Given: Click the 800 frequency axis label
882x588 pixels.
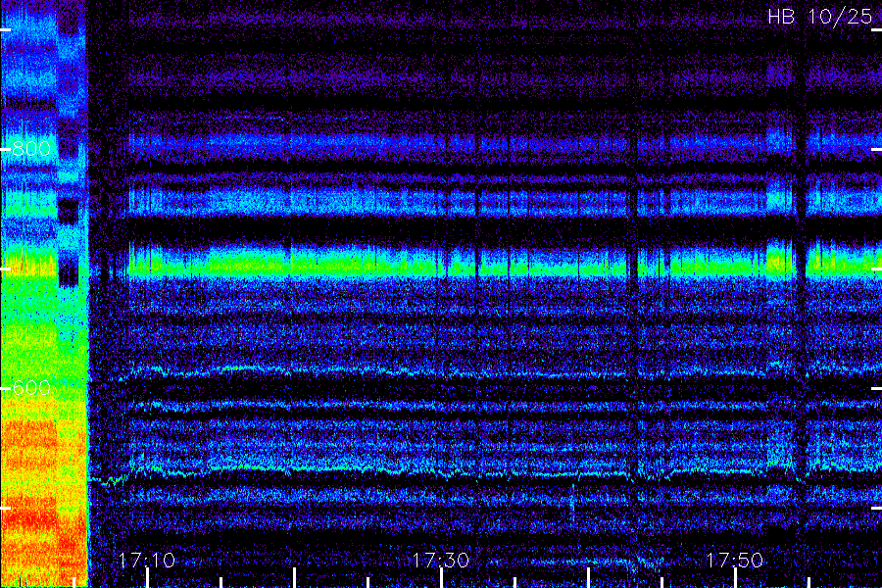Looking at the screenshot, I should pos(31,149).
